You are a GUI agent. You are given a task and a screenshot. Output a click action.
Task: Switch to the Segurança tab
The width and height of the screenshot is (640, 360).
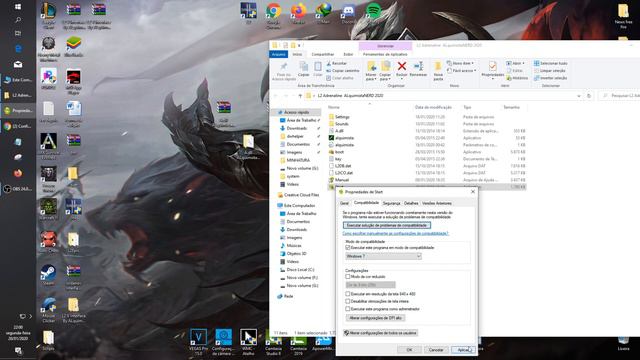tap(391, 203)
